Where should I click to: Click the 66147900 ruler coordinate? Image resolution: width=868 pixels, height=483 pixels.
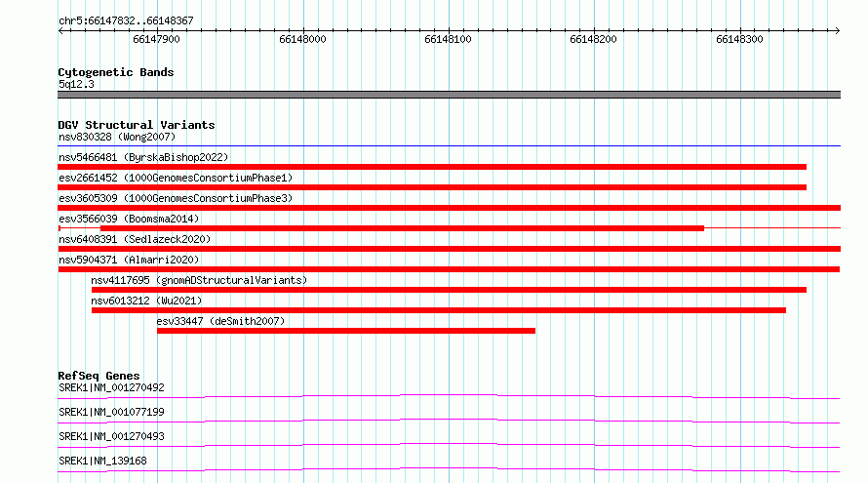[156, 39]
